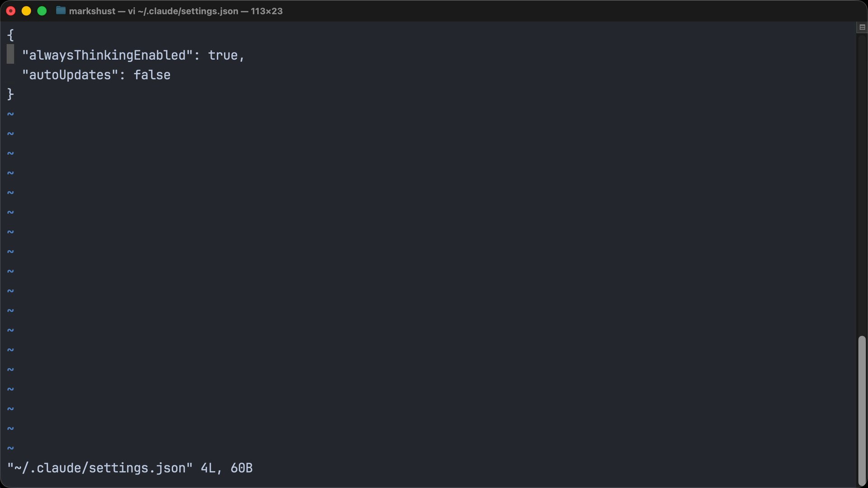The height and width of the screenshot is (488, 868).
Task: Click the green full-screen traffic-light button
Action: [x=42, y=11]
